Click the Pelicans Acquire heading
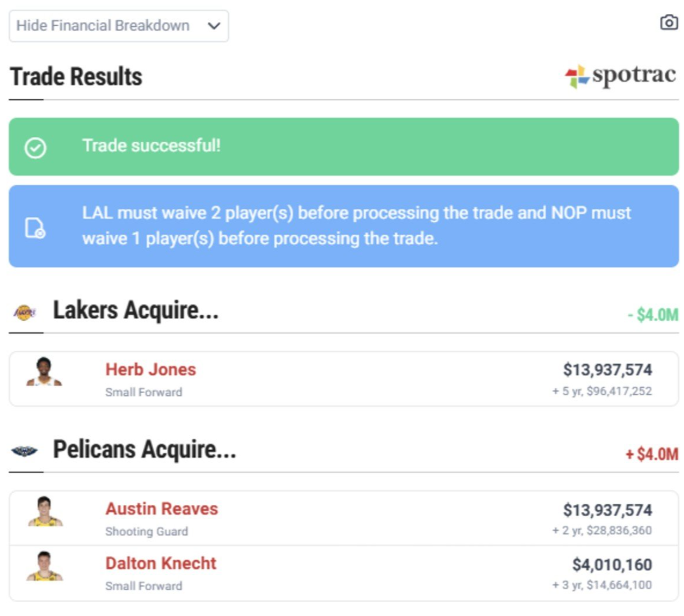Screen dimensions: 684x616 click(x=144, y=450)
